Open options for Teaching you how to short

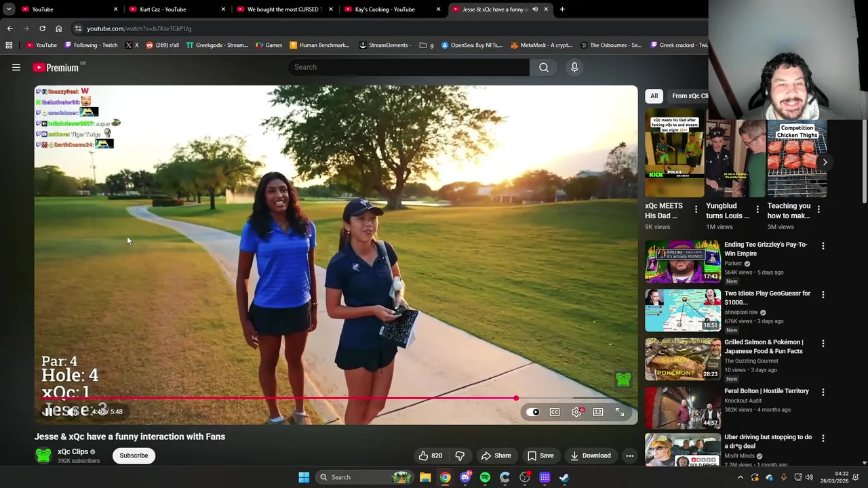coord(818,209)
